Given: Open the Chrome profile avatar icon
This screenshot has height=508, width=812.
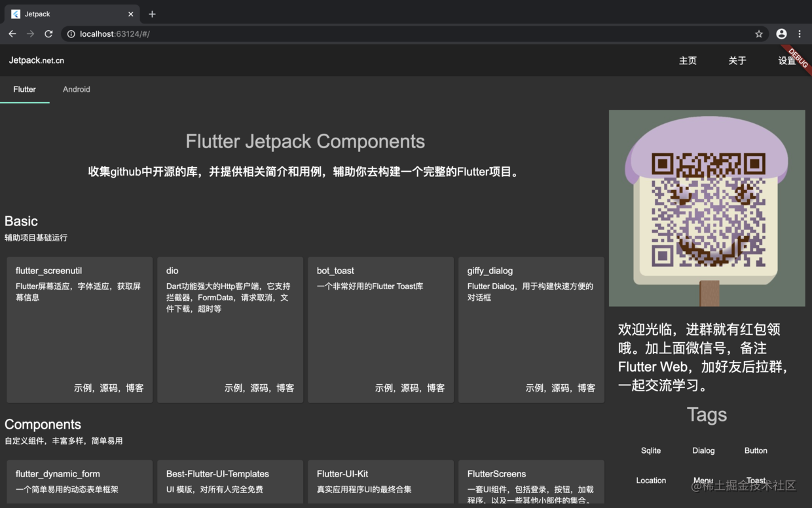Looking at the screenshot, I should pos(781,34).
